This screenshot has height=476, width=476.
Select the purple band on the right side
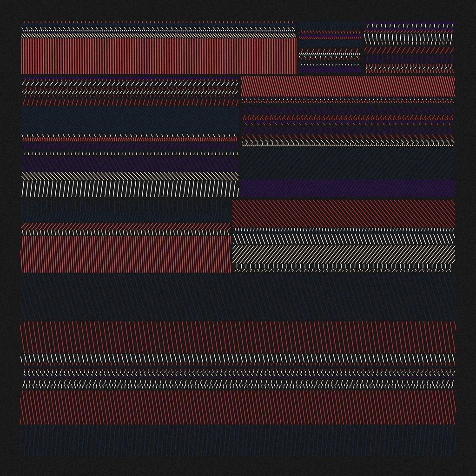[x=348, y=187]
